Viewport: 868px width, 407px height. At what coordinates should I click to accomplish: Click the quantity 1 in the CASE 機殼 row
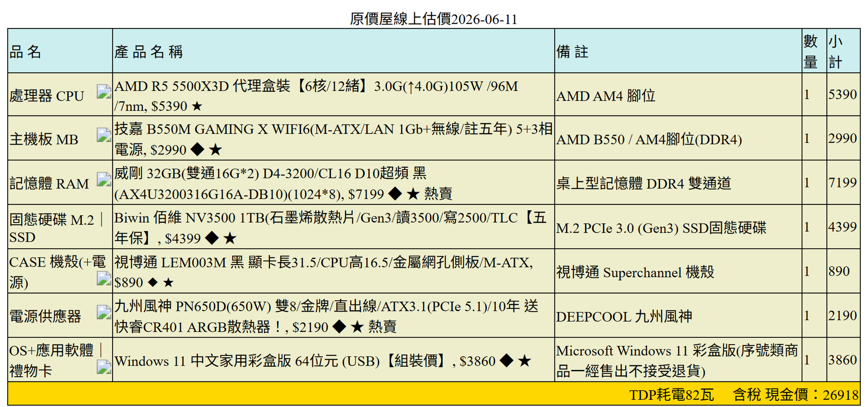(807, 271)
